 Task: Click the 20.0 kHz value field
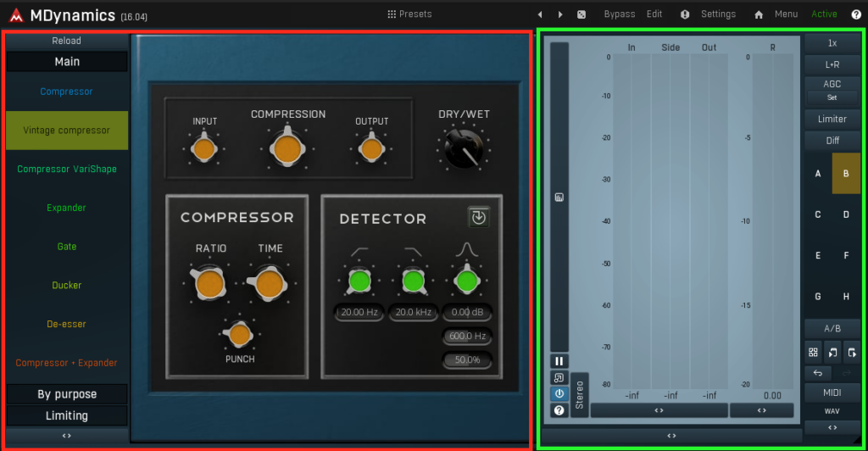tap(413, 312)
